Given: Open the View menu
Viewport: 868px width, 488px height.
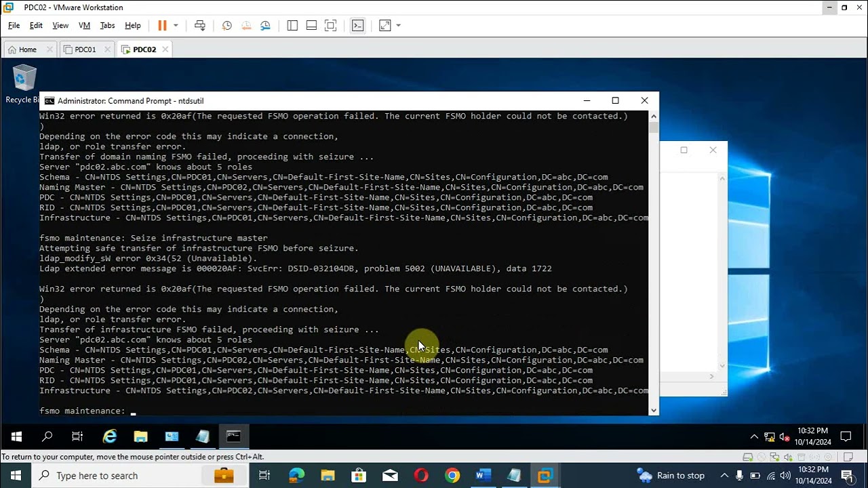Looking at the screenshot, I should (x=60, y=26).
